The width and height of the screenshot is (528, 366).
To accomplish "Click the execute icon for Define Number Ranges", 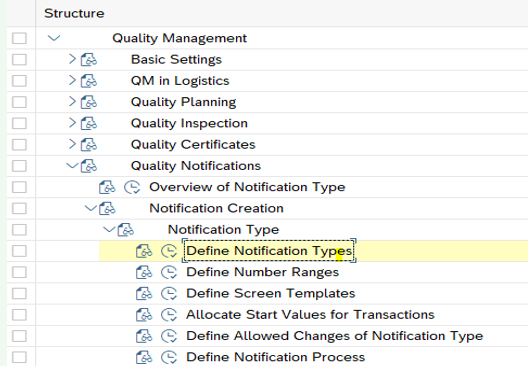I will coord(169,272).
